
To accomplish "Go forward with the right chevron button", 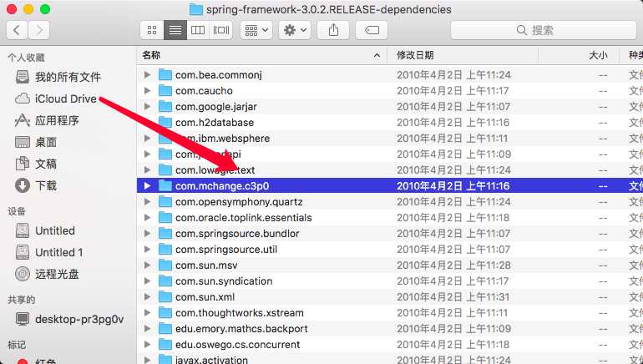I will point(39,30).
